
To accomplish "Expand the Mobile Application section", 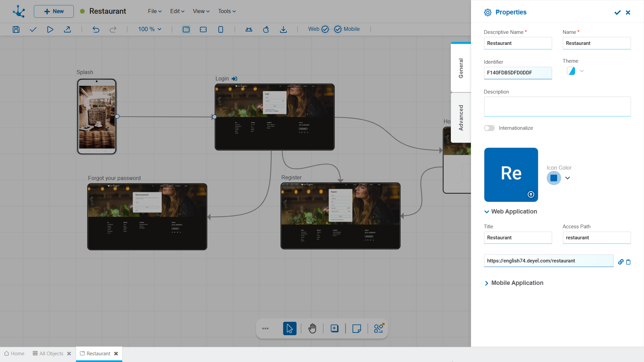I will [x=487, y=283].
